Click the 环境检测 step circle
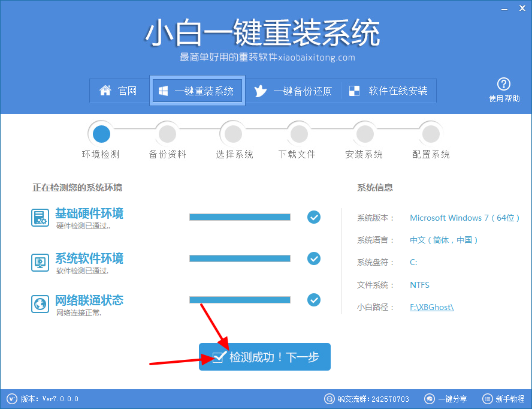The image size is (532, 409). 101,134
